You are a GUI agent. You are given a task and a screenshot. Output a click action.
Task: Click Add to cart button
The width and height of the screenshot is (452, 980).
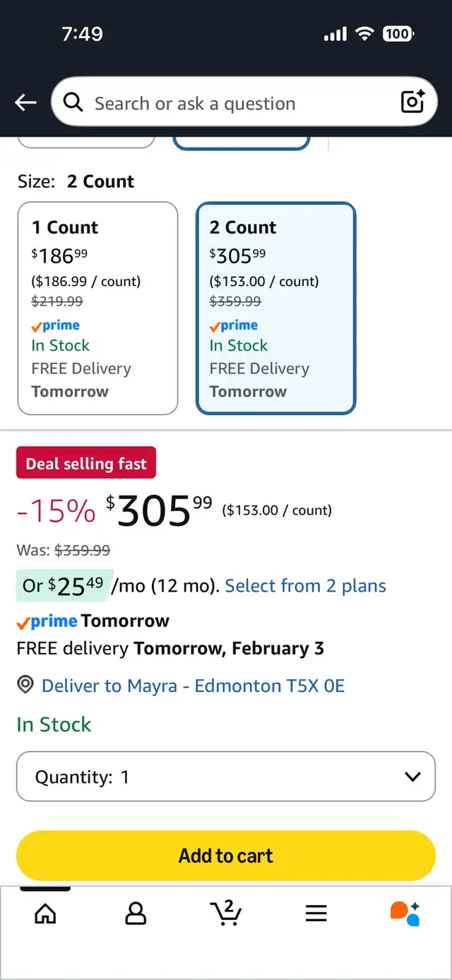tap(226, 856)
